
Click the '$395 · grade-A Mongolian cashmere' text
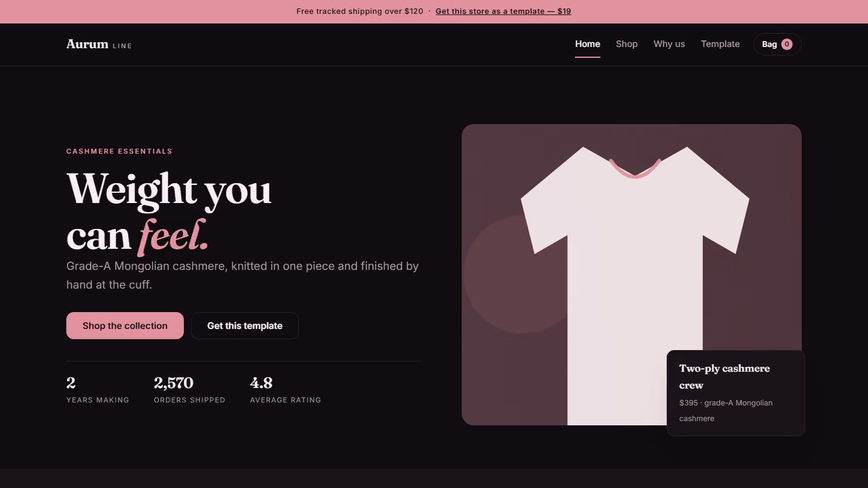tap(726, 410)
